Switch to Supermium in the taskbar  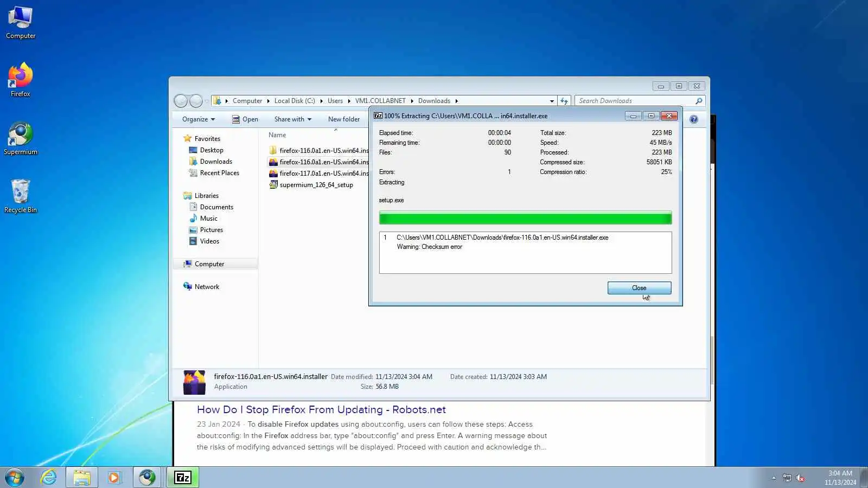tap(147, 477)
